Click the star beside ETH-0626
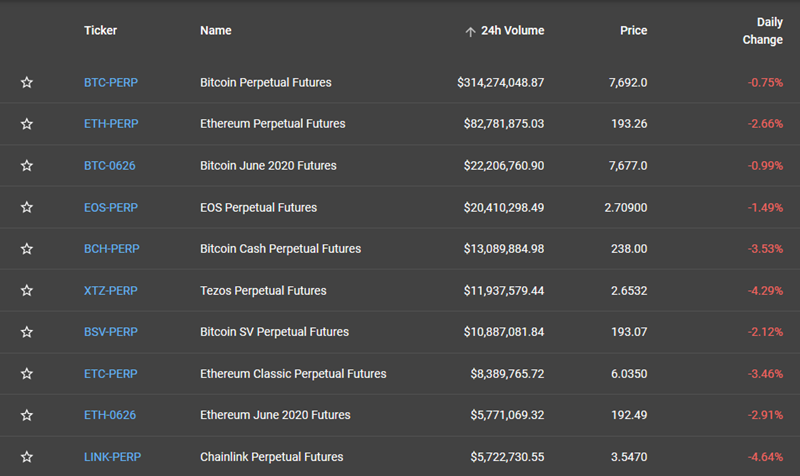Image resolution: width=800 pixels, height=476 pixels. point(27,415)
